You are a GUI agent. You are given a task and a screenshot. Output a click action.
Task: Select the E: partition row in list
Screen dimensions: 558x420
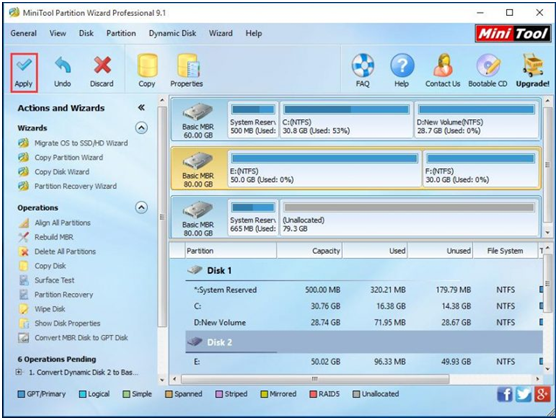(x=364, y=362)
